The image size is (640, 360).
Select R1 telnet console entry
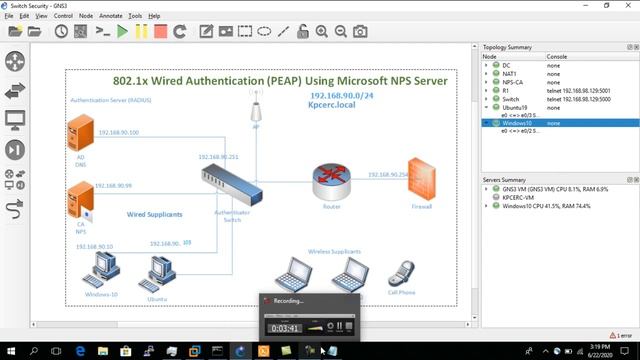(x=578, y=91)
